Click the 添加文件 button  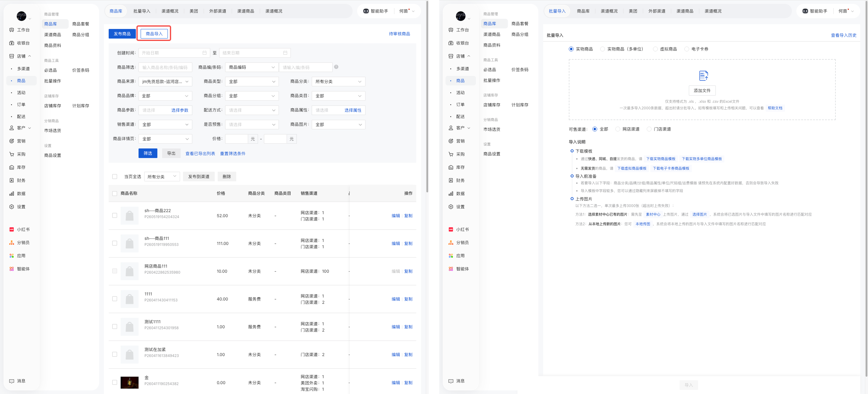point(702,91)
